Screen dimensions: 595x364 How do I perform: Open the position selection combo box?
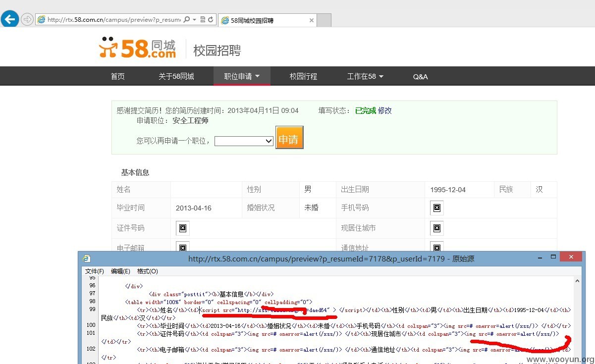point(244,141)
